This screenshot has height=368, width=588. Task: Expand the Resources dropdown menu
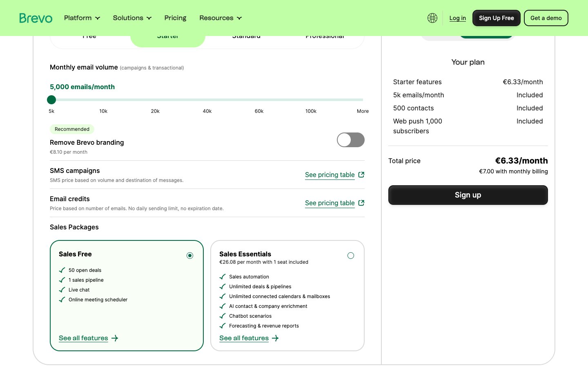point(220,18)
